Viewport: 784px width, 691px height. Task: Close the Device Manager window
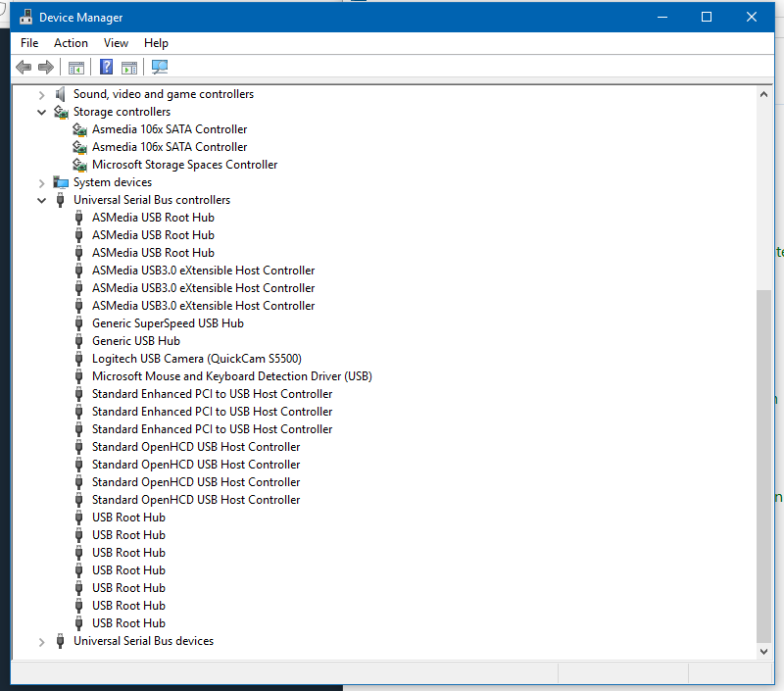click(x=751, y=17)
